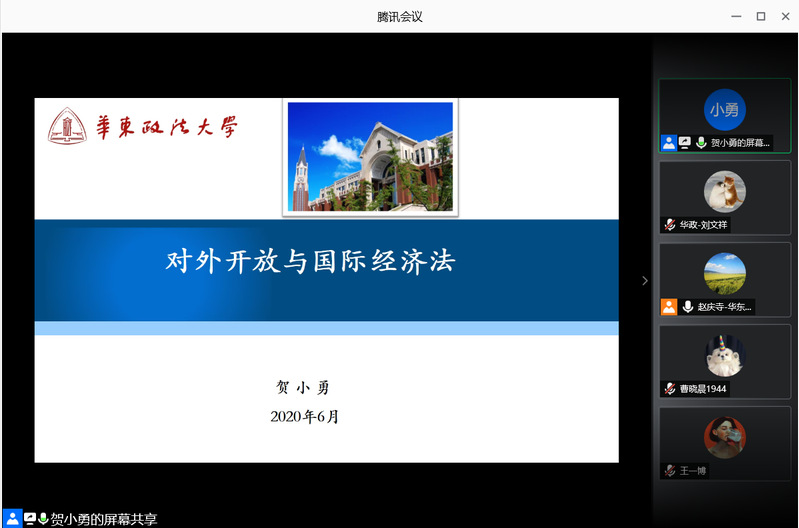Click the microphone icon beside 贺小勇的屏幕
The height and width of the screenshot is (528, 799).
point(701,143)
